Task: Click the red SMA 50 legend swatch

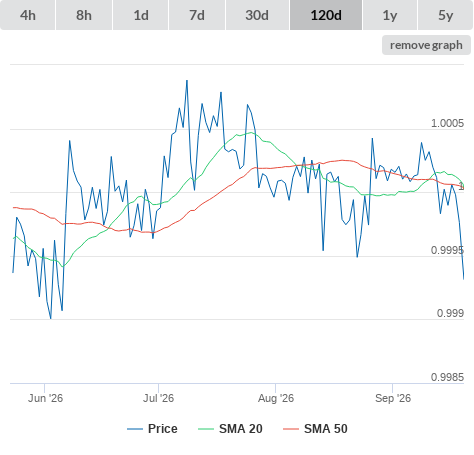Action: tap(291, 429)
